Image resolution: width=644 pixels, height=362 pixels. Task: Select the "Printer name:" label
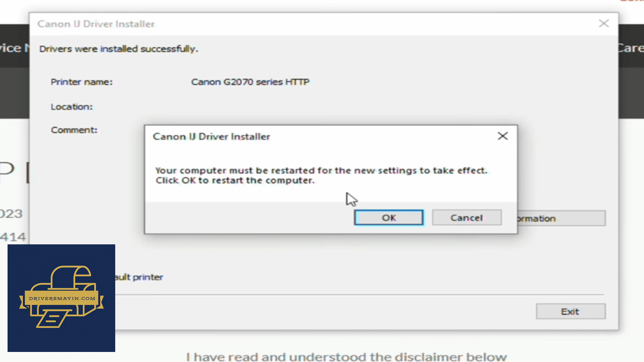coord(82,82)
